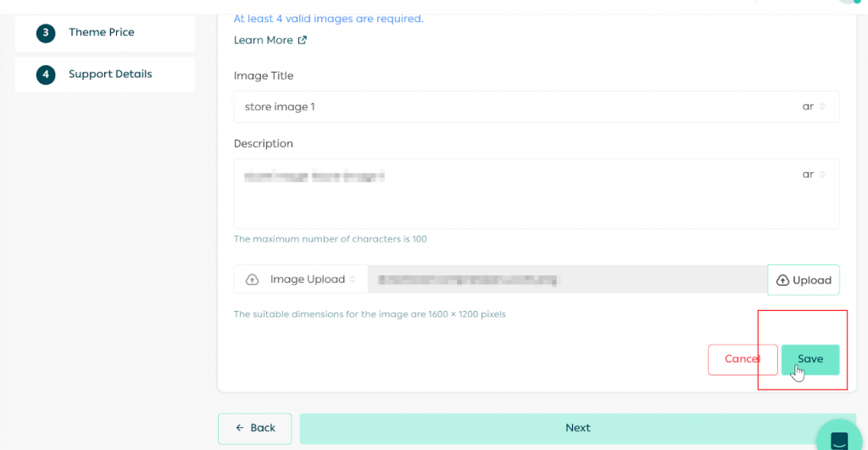Open the chat support widget
The height and width of the screenshot is (450, 868).
(x=839, y=439)
